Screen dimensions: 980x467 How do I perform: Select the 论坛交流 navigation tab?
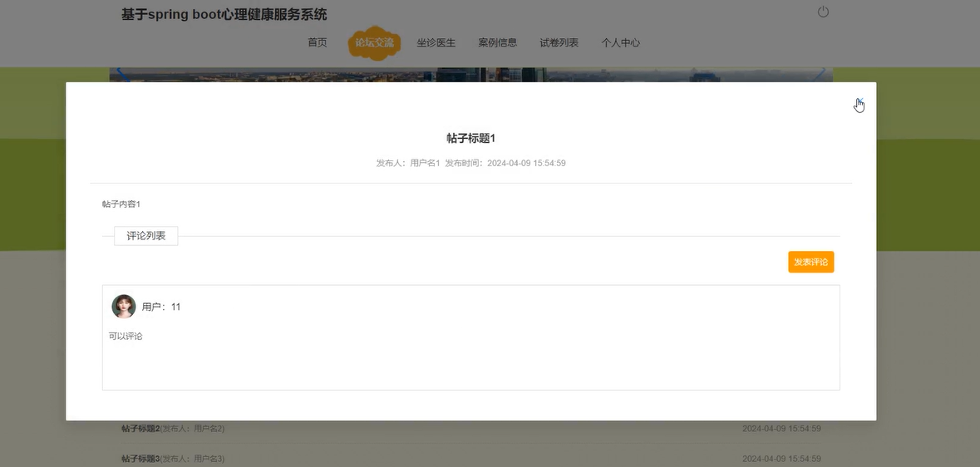[x=374, y=42]
